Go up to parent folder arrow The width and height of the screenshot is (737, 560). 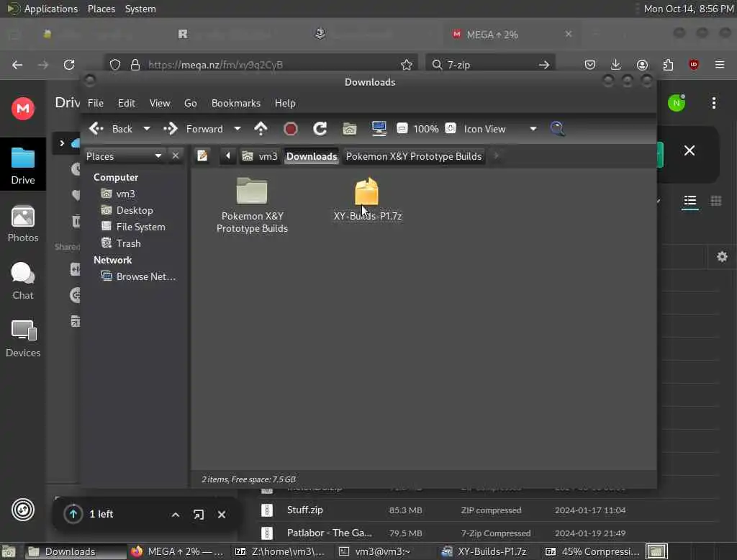[x=261, y=129]
